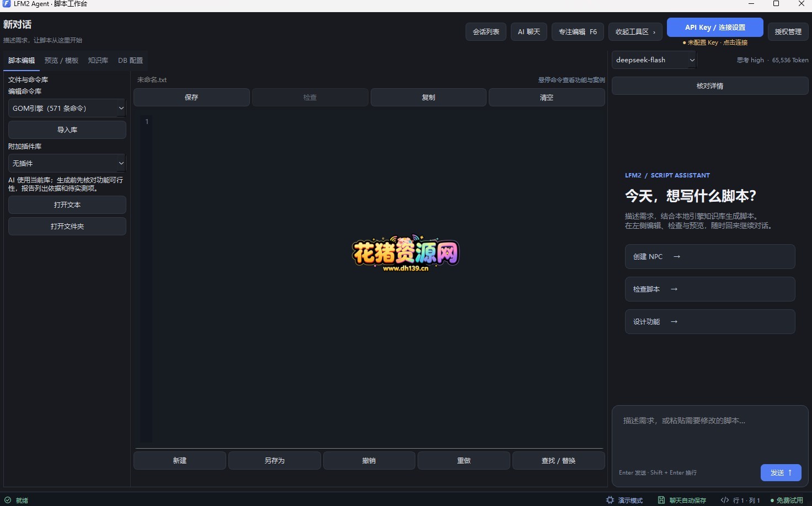Open 授权管理 license management
The width and height of the screenshot is (812, 506).
click(788, 32)
